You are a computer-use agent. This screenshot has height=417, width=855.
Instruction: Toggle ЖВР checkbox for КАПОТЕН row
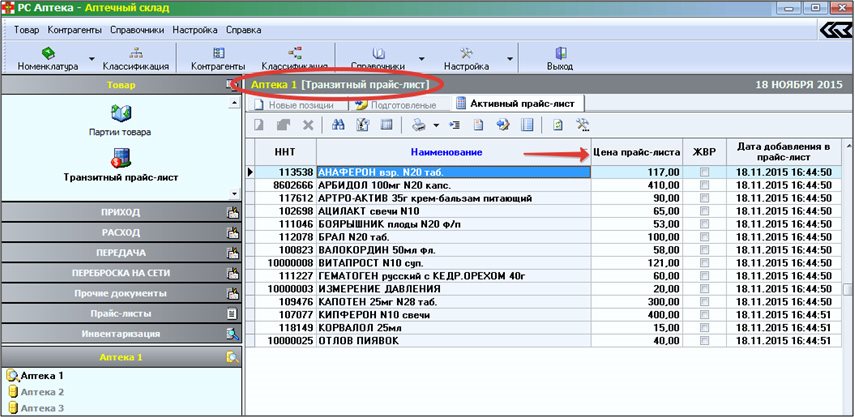tap(705, 302)
